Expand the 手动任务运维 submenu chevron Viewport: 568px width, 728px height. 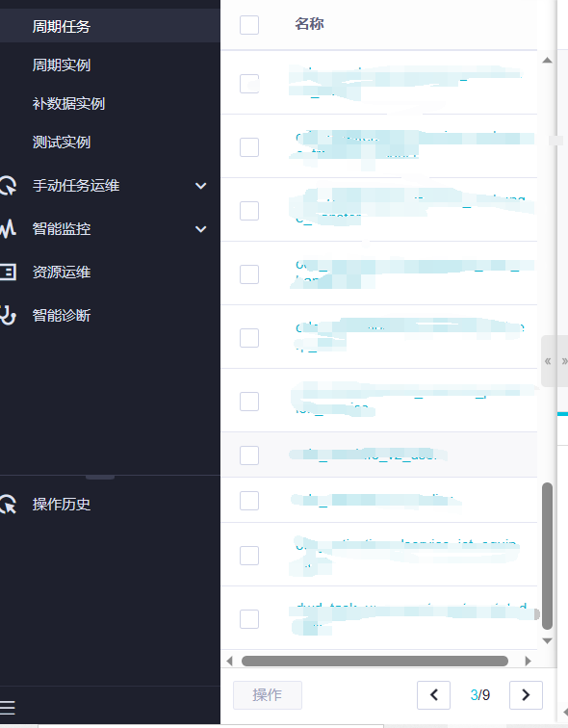pyautogui.click(x=200, y=186)
